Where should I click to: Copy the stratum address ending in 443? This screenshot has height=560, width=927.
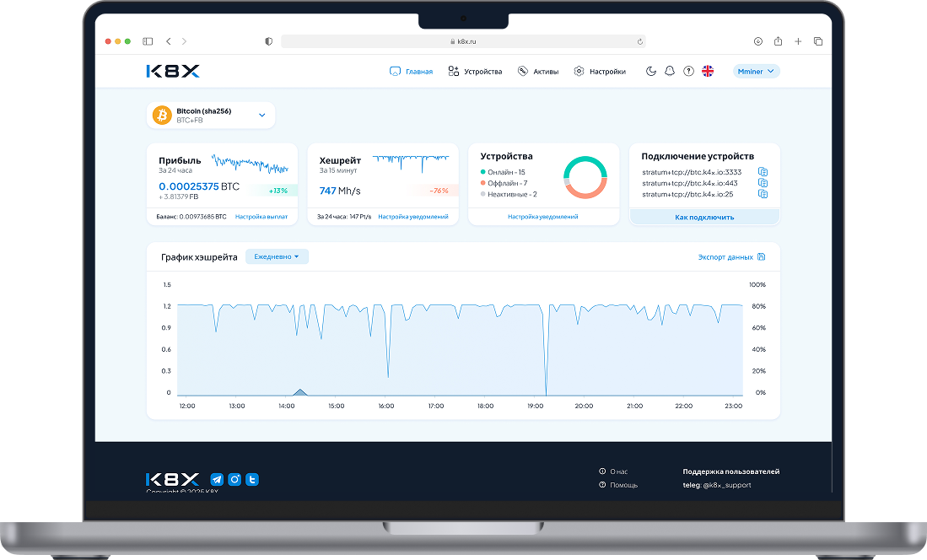pos(763,183)
